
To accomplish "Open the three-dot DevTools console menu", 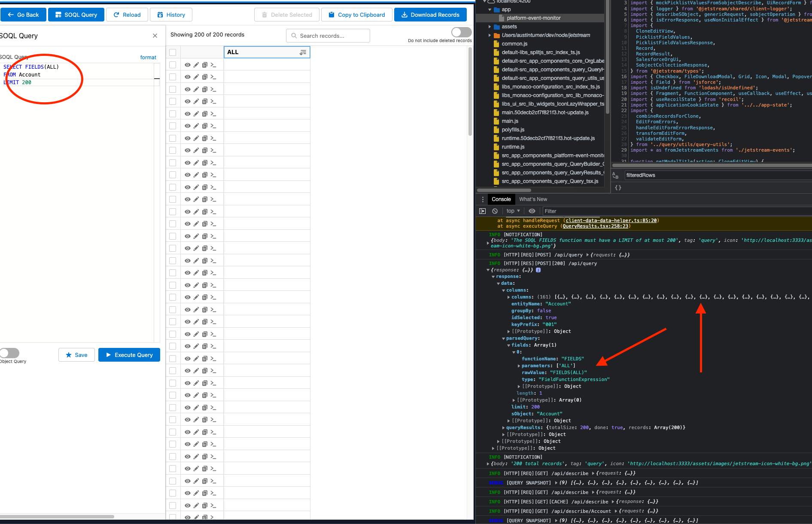I will 483,199.
